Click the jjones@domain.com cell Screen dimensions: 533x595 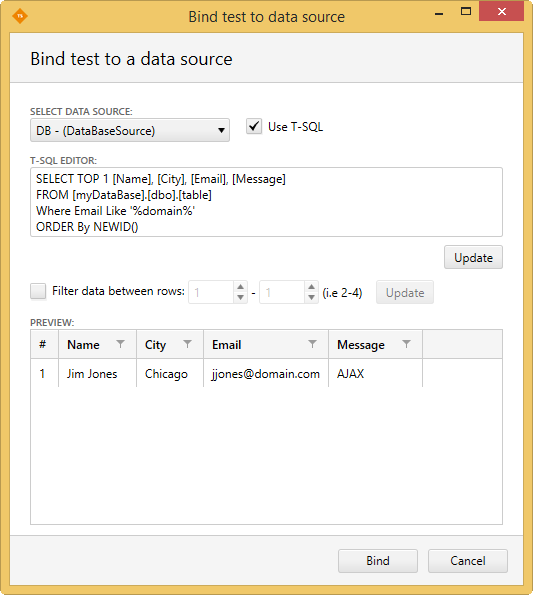[x=266, y=374]
